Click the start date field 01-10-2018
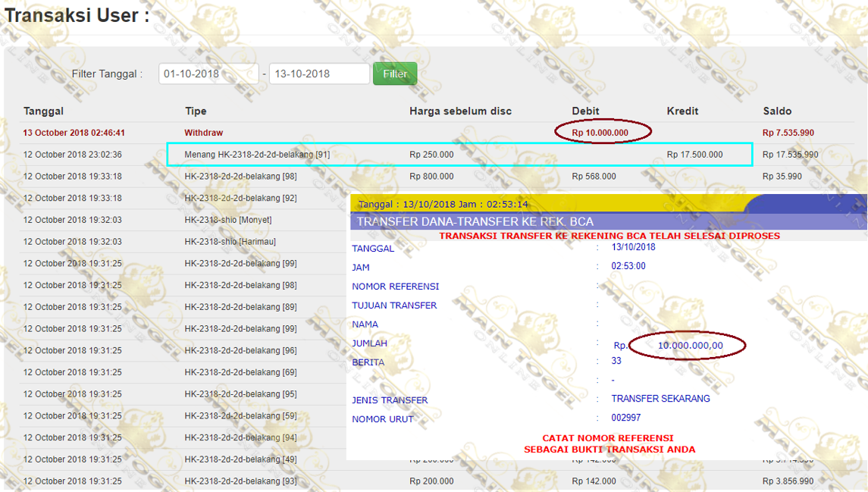Screen dimensions: 868x492 (208, 74)
